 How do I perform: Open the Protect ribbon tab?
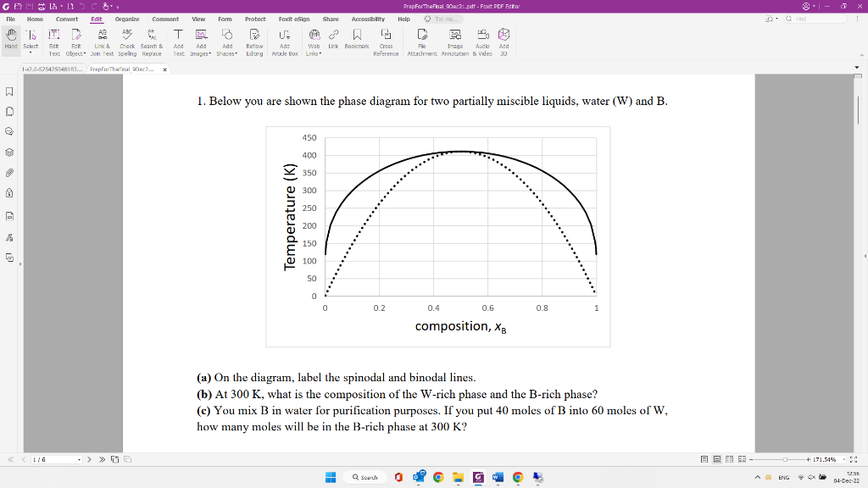[255, 19]
